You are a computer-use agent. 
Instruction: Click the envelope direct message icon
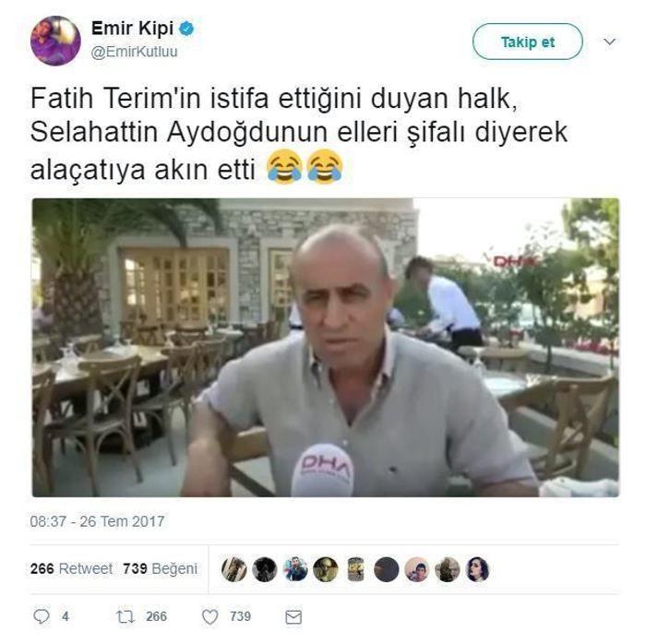[x=293, y=617]
